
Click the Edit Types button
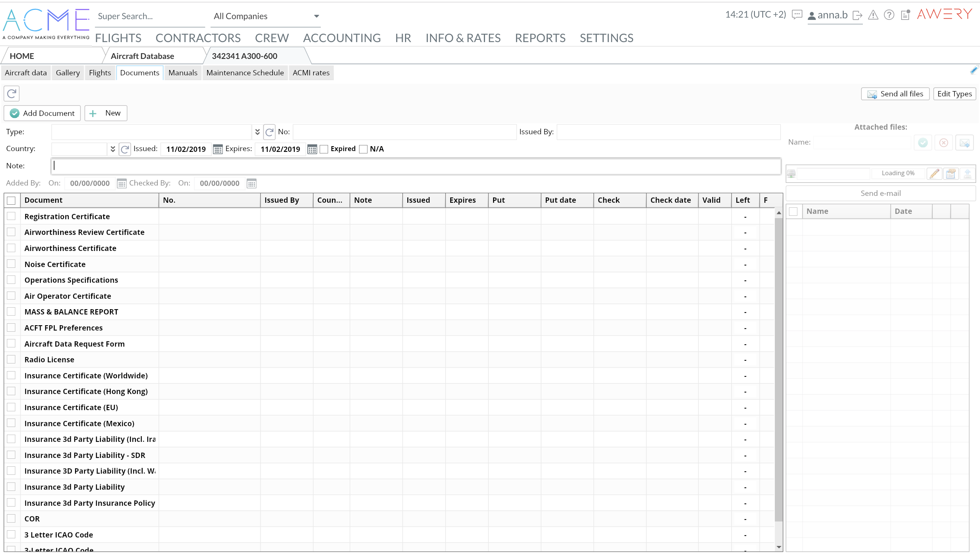(954, 94)
